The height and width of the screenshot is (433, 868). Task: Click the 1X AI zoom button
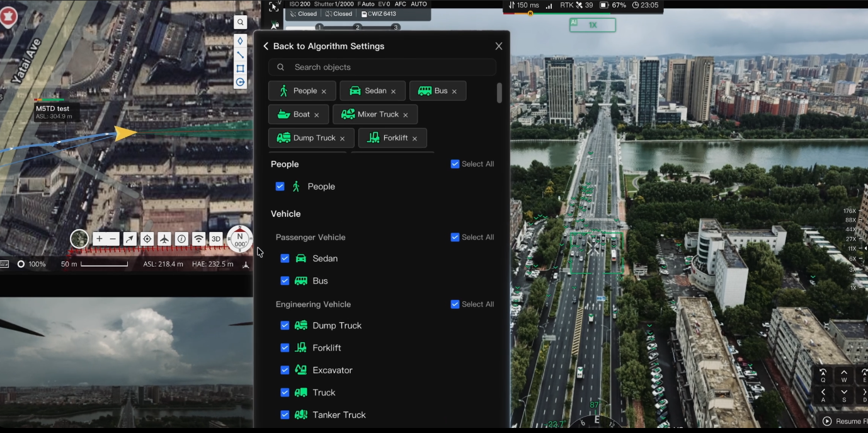[x=592, y=25]
